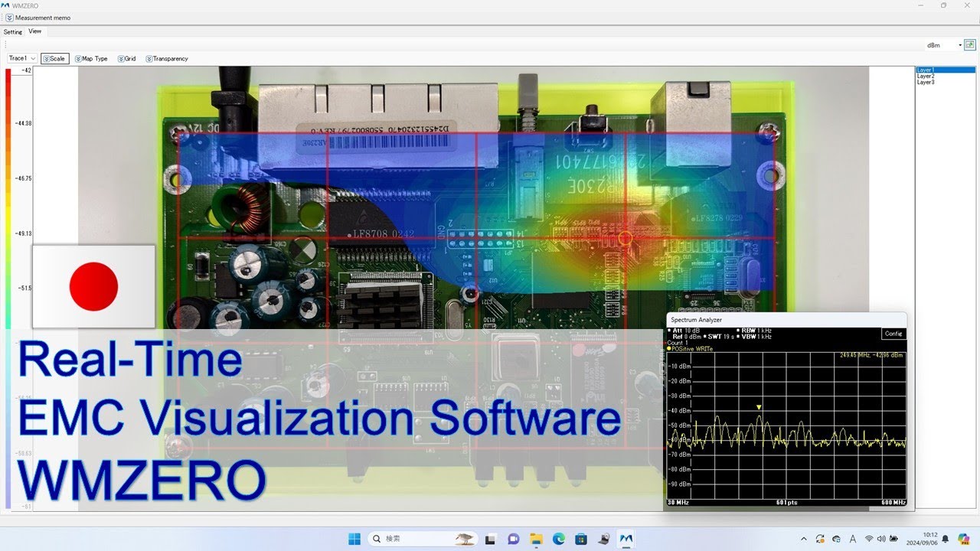Click the SWT 19 s setting text
The width and height of the screenshot is (980, 551).
click(x=720, y=337)
